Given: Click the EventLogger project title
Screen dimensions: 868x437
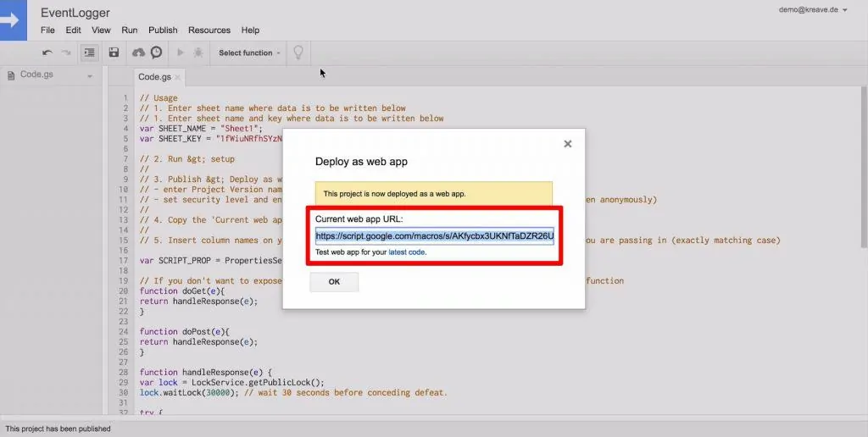Looking at the screenshot, I should (75, 13).
